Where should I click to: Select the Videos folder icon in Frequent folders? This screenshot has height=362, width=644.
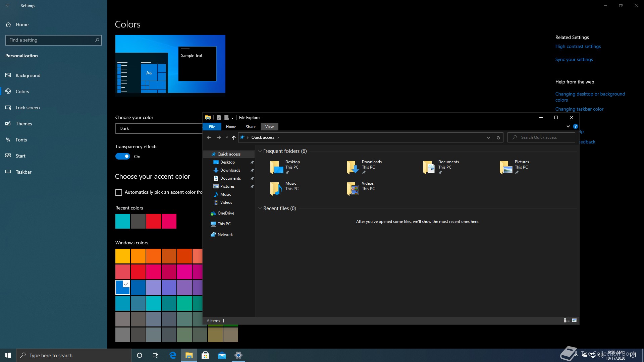tap(353, 188)
